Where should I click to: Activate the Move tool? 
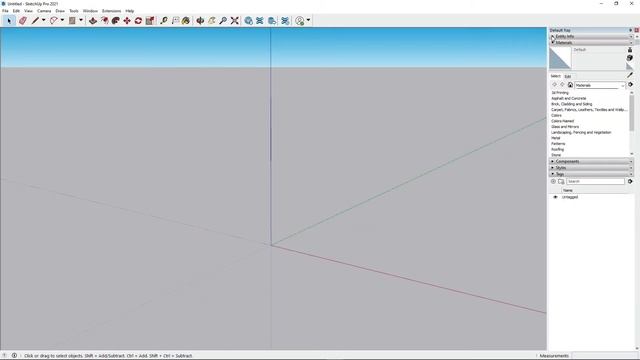tap(127, 20)
